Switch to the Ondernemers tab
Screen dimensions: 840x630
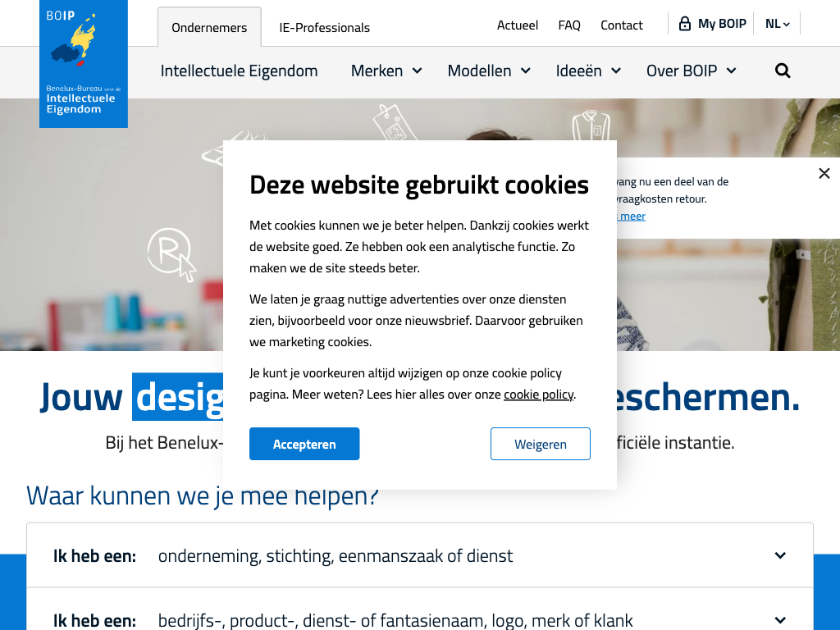pyautogui.click(x=209, y=27)
